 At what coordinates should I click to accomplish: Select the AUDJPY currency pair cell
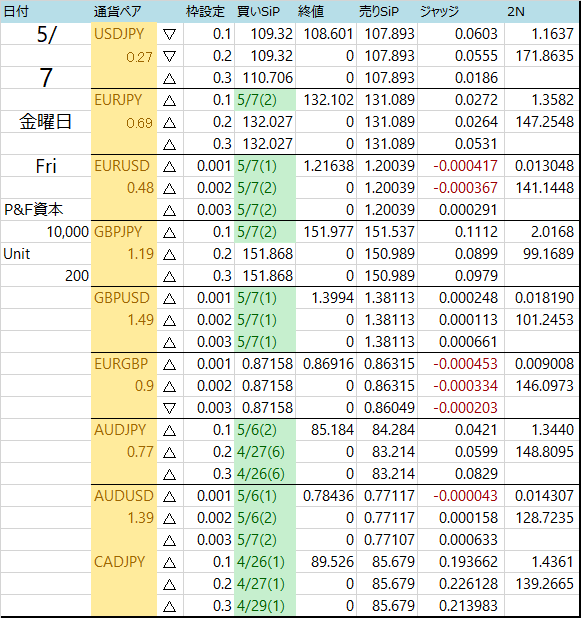(x=124, y=430)
